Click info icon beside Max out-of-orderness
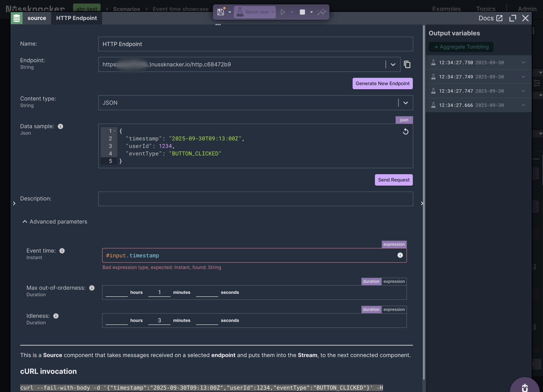 click(x=92, y=288)
